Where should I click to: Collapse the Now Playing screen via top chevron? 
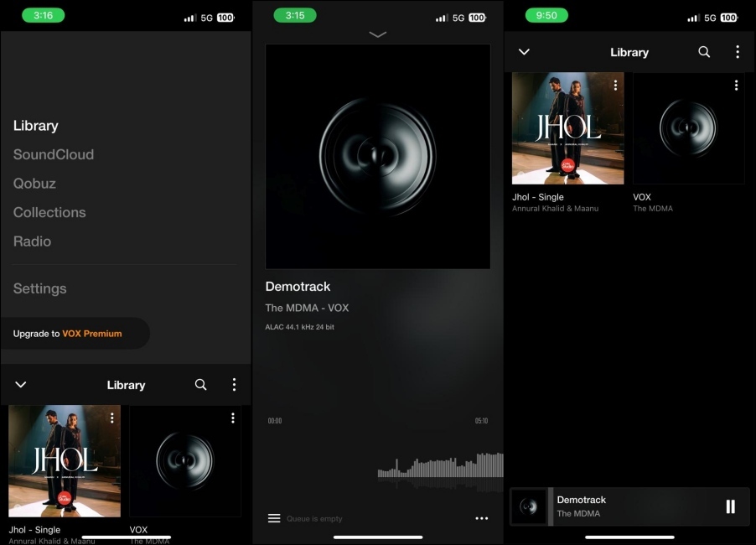tap(377, 34)
